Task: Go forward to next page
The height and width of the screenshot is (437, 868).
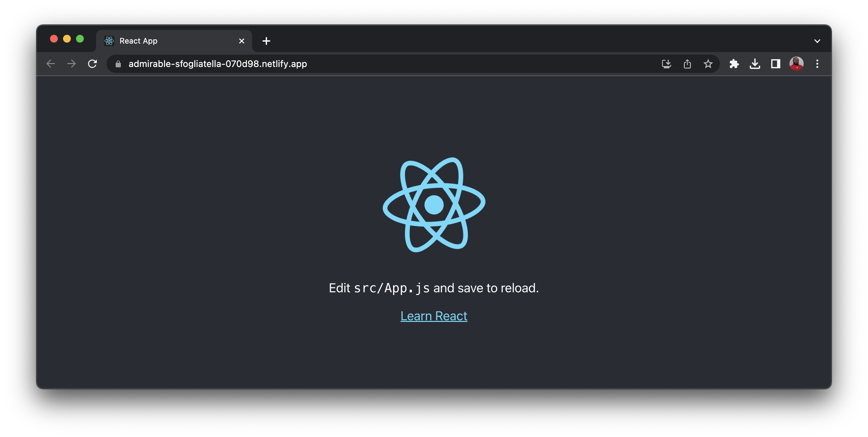Action: pyautogui.click(x=71, y=64)
